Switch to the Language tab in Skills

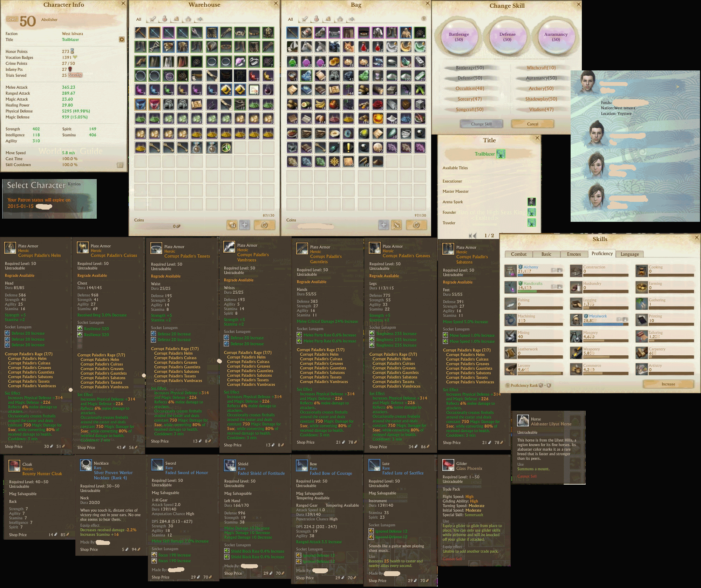(629, 254)
